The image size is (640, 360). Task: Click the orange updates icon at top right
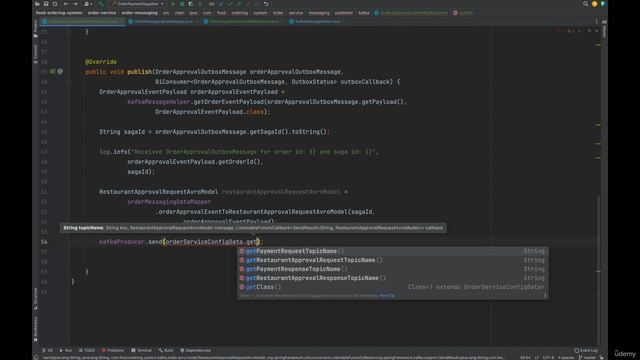594,4
